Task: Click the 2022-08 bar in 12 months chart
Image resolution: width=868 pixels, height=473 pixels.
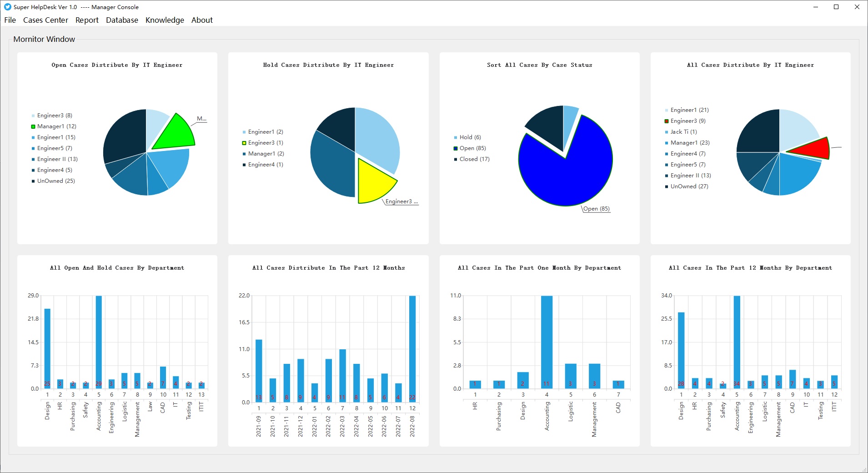Action: click(412, 349)
